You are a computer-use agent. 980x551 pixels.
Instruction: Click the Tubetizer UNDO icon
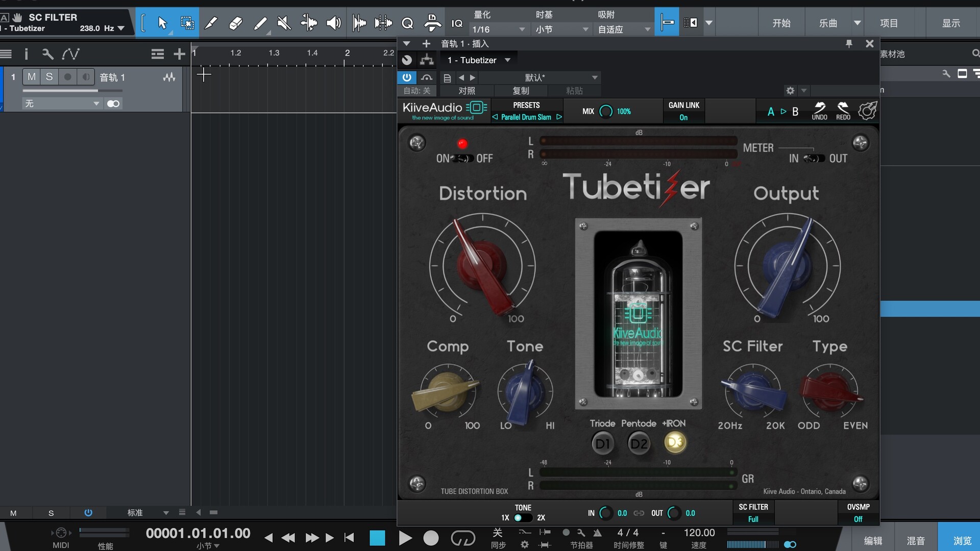coord(819,110)
